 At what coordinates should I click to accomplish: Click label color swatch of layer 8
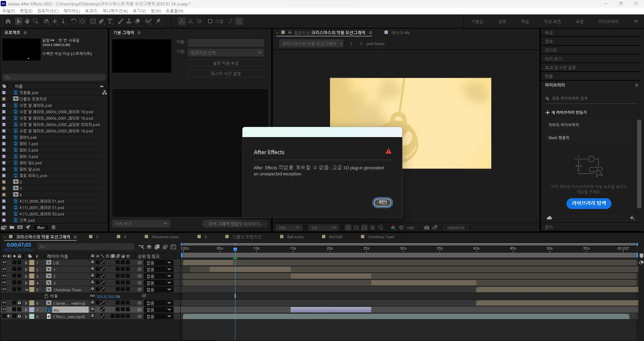32,316
